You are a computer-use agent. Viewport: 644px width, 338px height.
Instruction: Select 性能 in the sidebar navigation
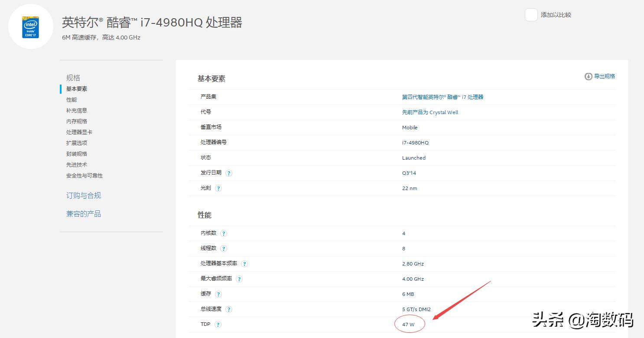[72, 99]
